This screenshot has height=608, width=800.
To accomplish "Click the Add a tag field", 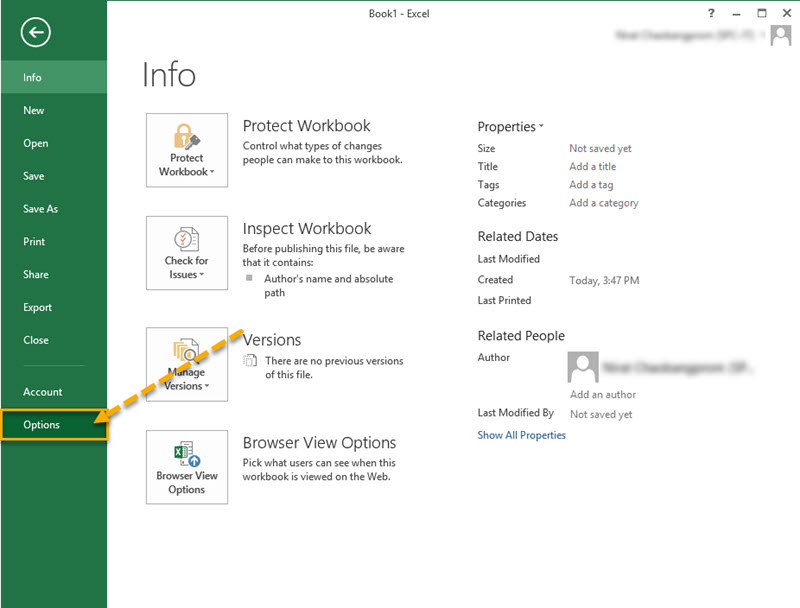I will [x=591, y=185].
